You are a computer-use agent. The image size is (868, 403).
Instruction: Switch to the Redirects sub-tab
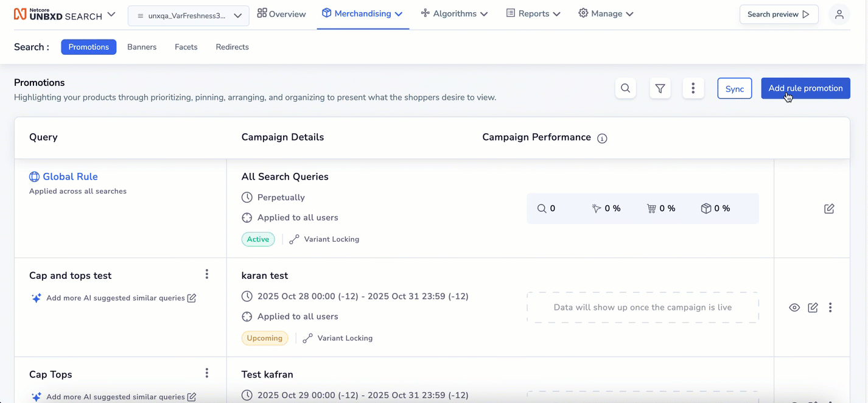pos(232,47)
